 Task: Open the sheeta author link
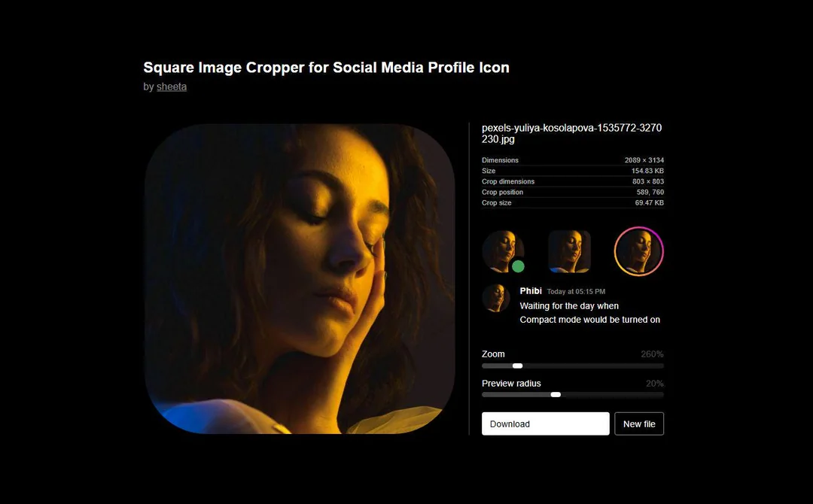click(172, 87)
